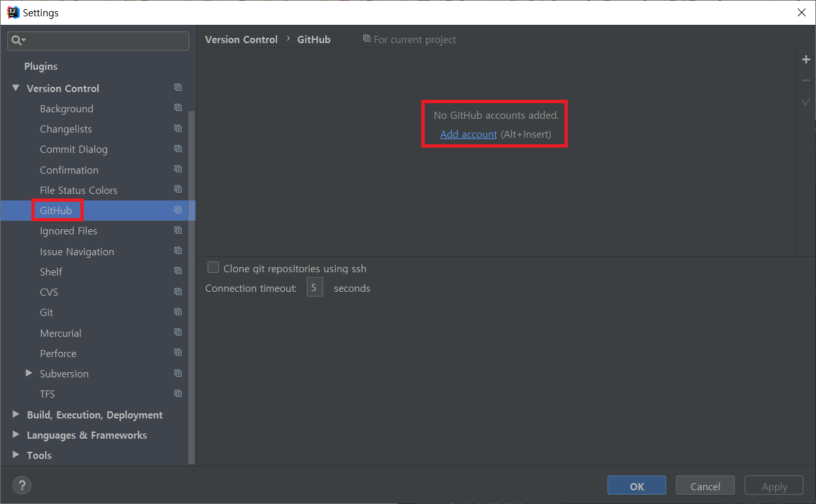Click the Connection timeout value field

click(x=315, y=287)
